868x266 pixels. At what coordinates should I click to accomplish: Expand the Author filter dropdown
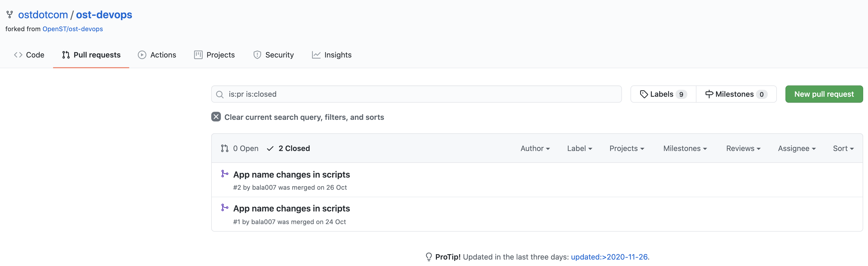[x=535, y=149]
